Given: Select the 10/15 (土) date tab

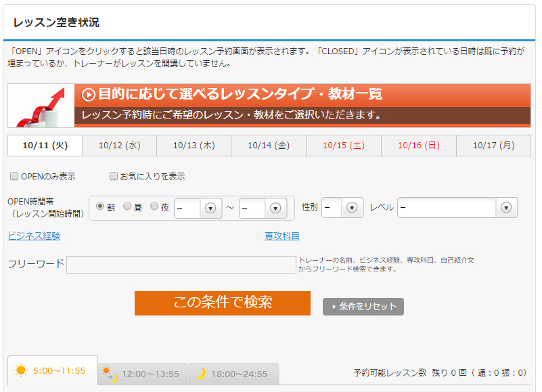Looking at the screenshot, I should 344,146.
